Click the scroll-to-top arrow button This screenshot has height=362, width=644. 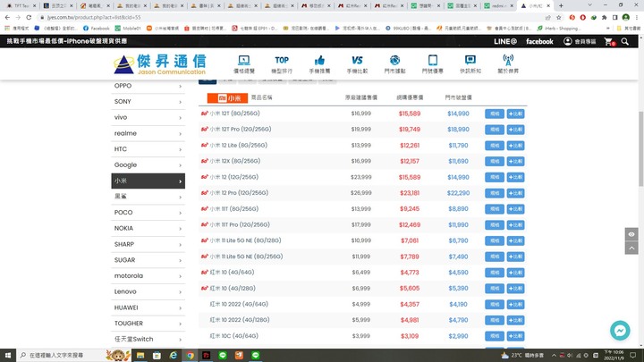click(x=631, y=248)
